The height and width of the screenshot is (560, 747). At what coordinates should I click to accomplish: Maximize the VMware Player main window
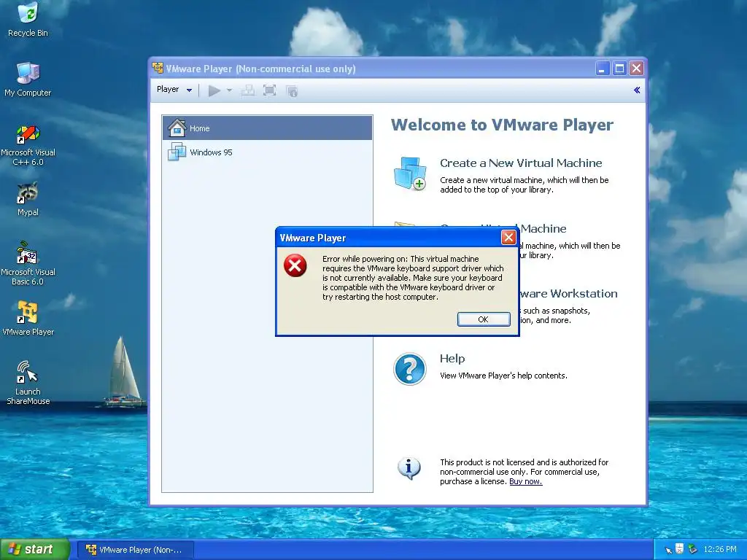[x=619, y=69]
